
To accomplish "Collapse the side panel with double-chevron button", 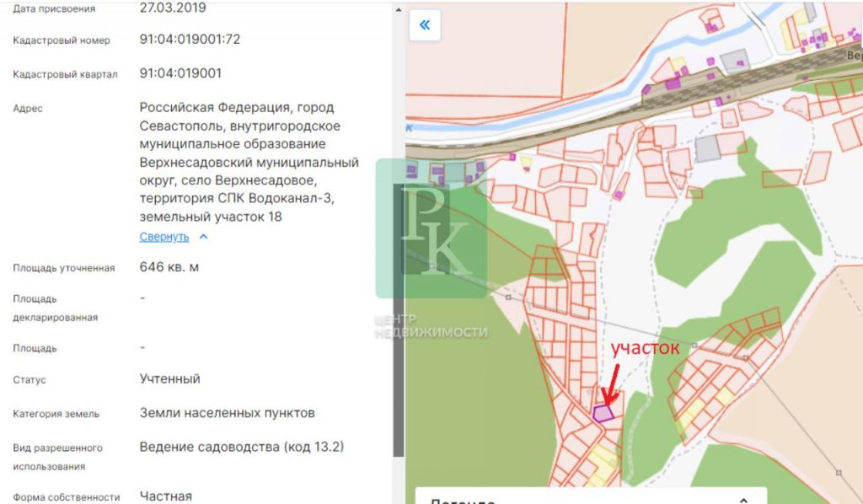I will point(425,25).
